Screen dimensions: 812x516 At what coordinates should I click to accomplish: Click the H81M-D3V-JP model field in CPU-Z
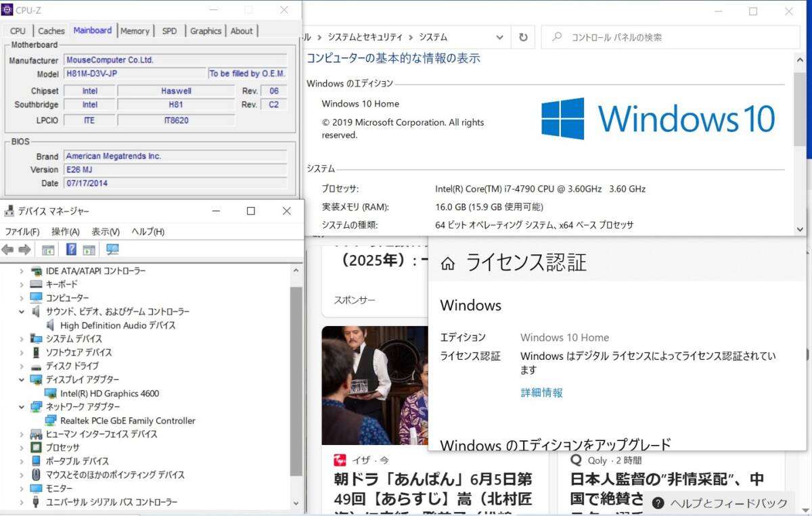(135, 74)
